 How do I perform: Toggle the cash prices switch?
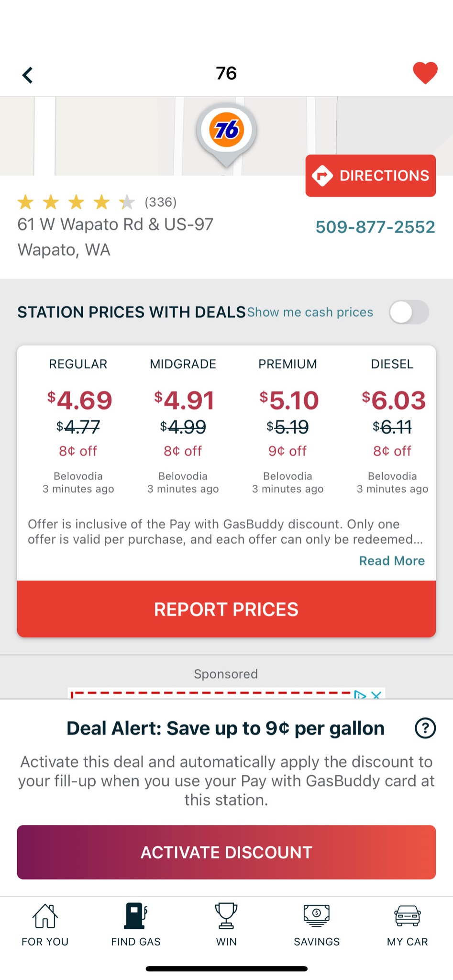(409, 312)
